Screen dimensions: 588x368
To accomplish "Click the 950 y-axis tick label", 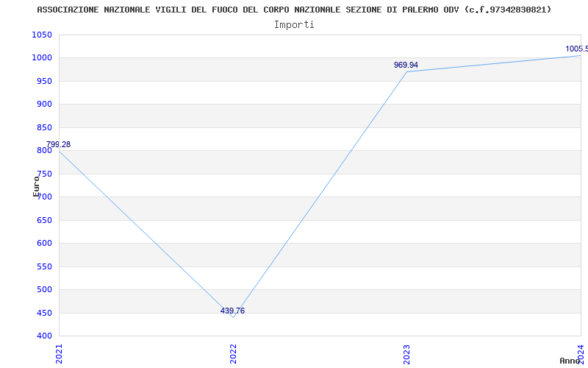I will pos(44,81).
